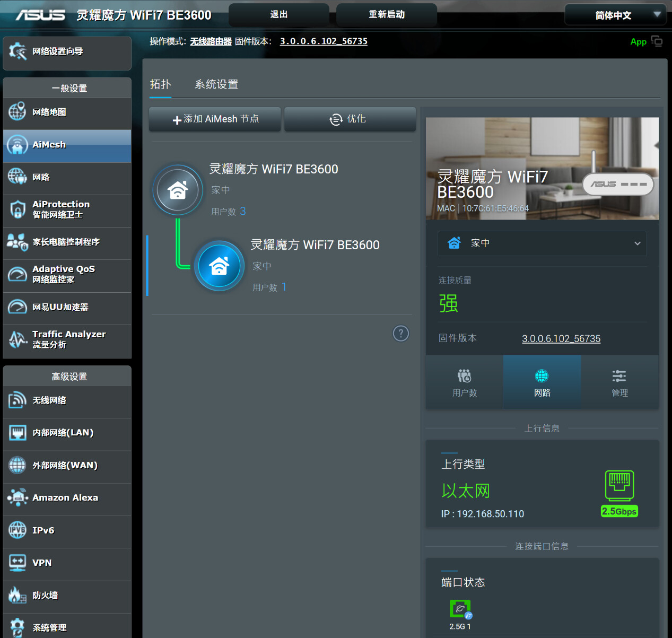
Task: Open the 网络地图 network map page
Action: click(67, 112)
